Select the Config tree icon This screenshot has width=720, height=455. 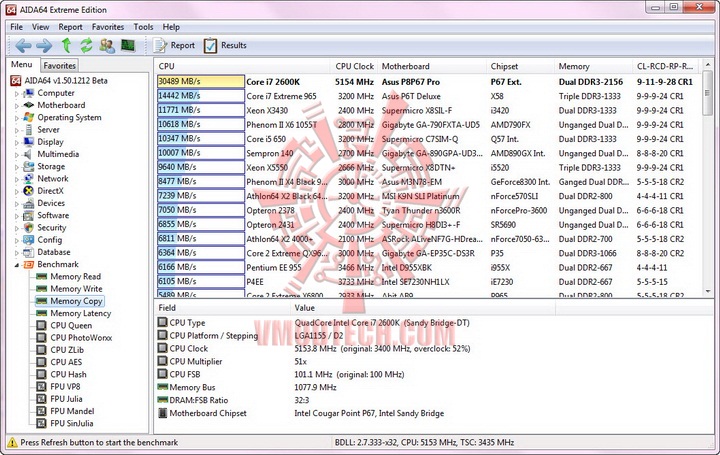29,240
